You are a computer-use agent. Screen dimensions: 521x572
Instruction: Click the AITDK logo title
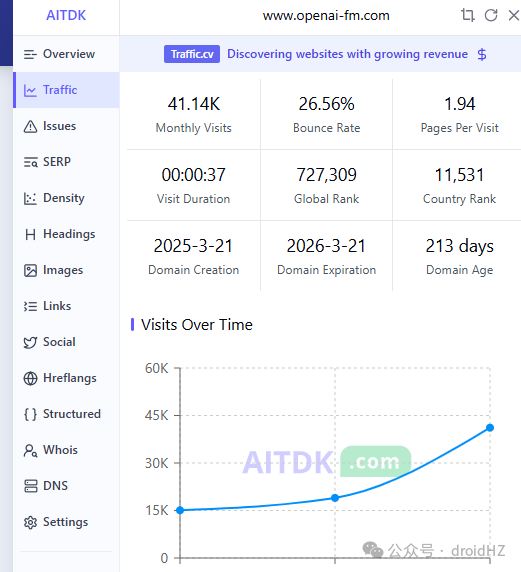pos(66,15)
